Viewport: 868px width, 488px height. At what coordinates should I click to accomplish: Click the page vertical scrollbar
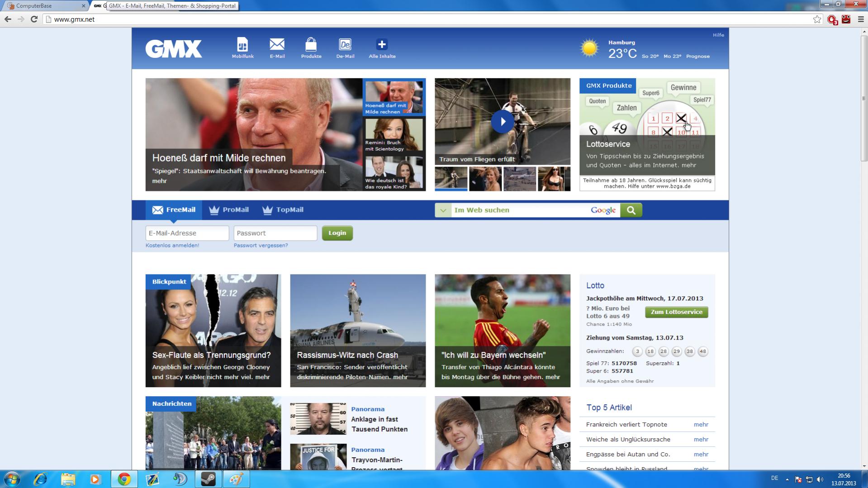pyautogui.click(x=864, y=98)
